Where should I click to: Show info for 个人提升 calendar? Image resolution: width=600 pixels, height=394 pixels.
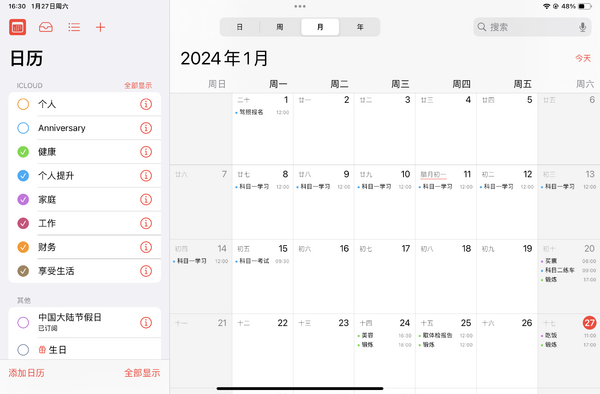point(146,176)
